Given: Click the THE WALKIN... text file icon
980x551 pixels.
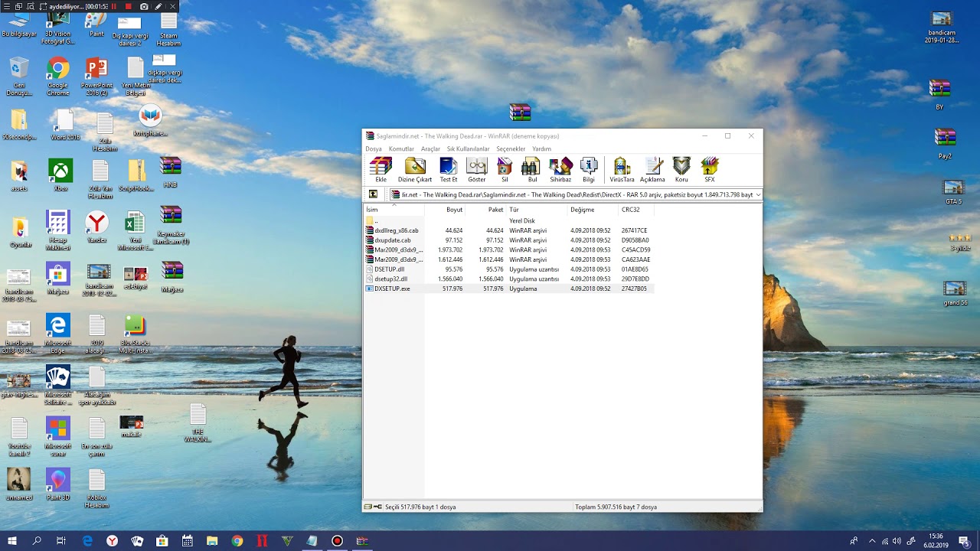Looking at the screenshot, I should click(x=198, y=423).
